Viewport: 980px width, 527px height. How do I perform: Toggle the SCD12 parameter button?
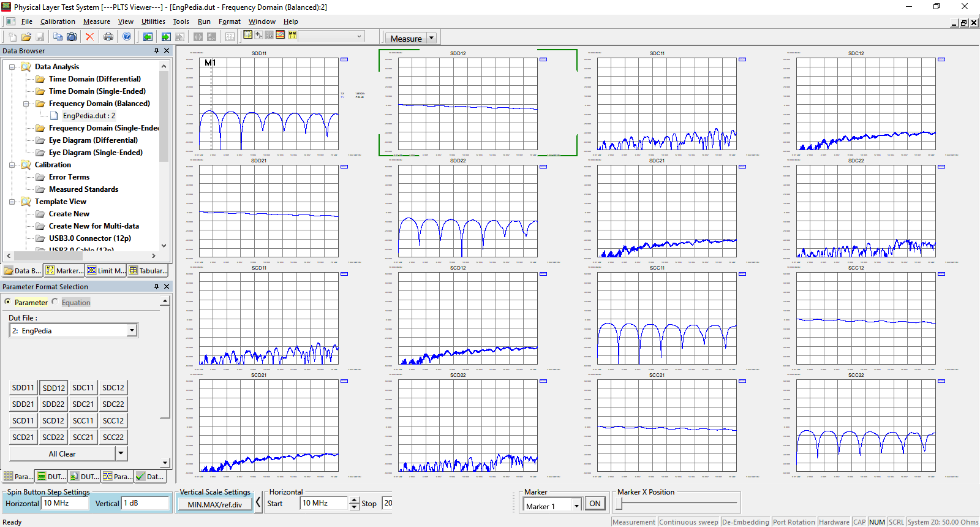[x=53, y=421]
